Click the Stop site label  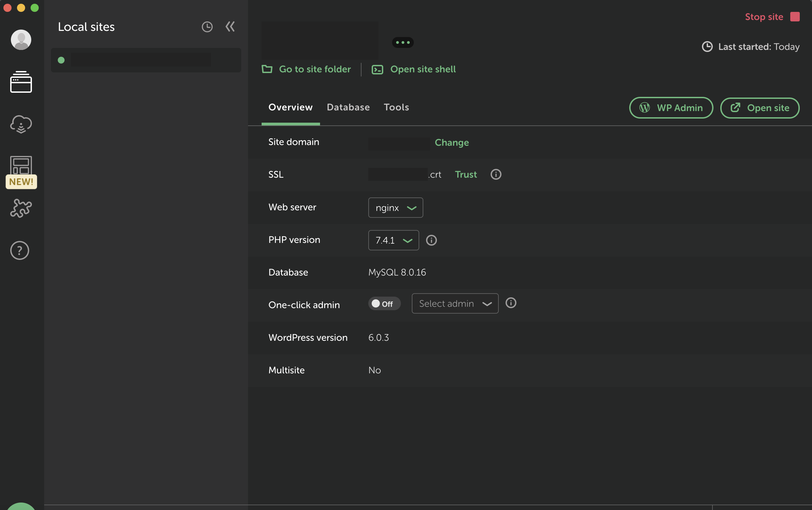click(x=764, y=17)
